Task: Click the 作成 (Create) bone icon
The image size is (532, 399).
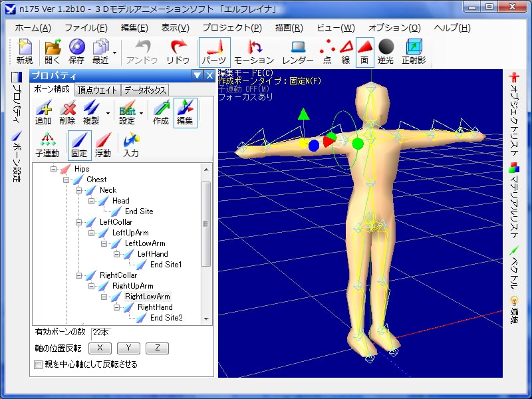Action: click(x=161, y=112)
